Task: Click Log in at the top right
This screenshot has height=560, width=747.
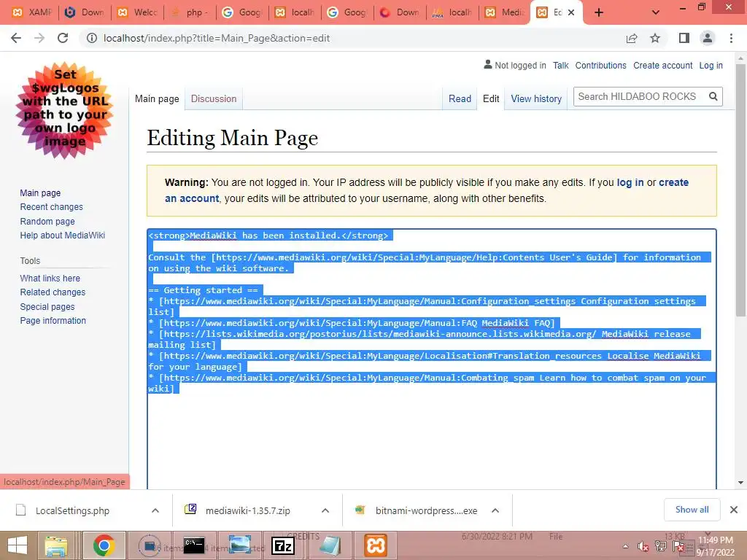Action: 711,66
